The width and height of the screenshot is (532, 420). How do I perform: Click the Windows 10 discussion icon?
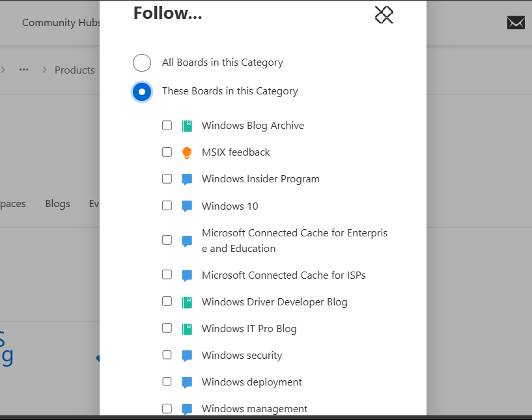pos(187,206)
